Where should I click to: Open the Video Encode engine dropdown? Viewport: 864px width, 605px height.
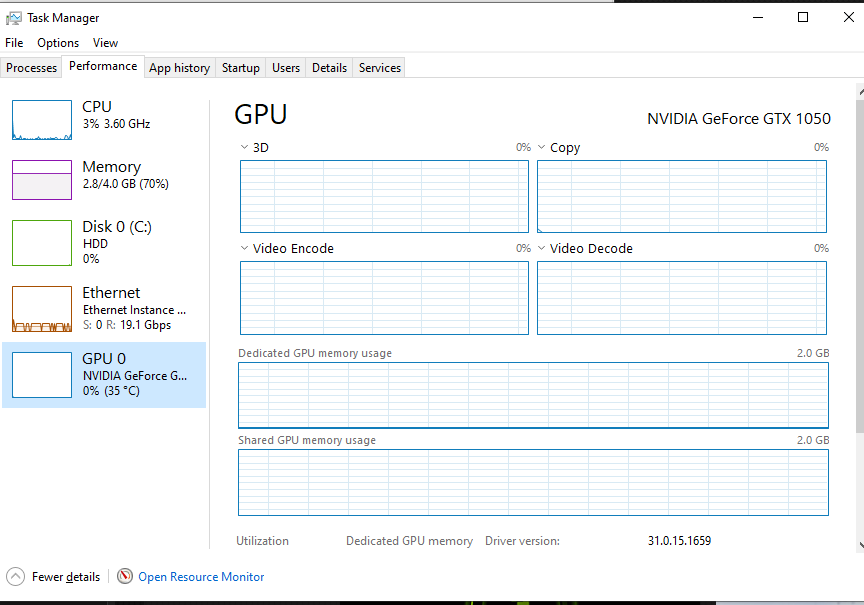(244, 248)
